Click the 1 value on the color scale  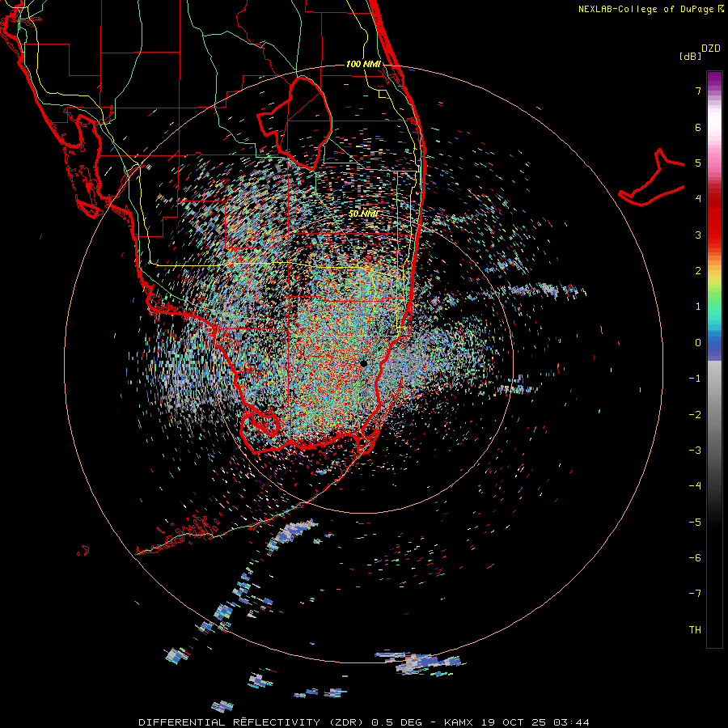coord(698,307)
